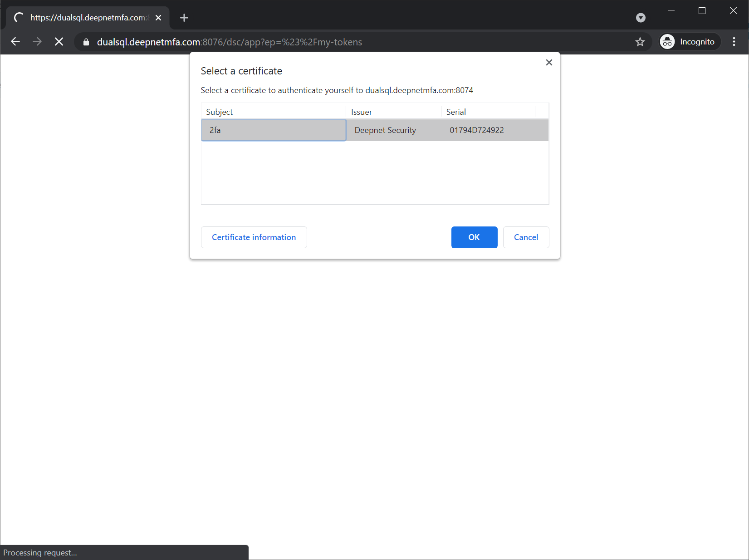Confirm certificate selection with OK

[x=474, y=237]
